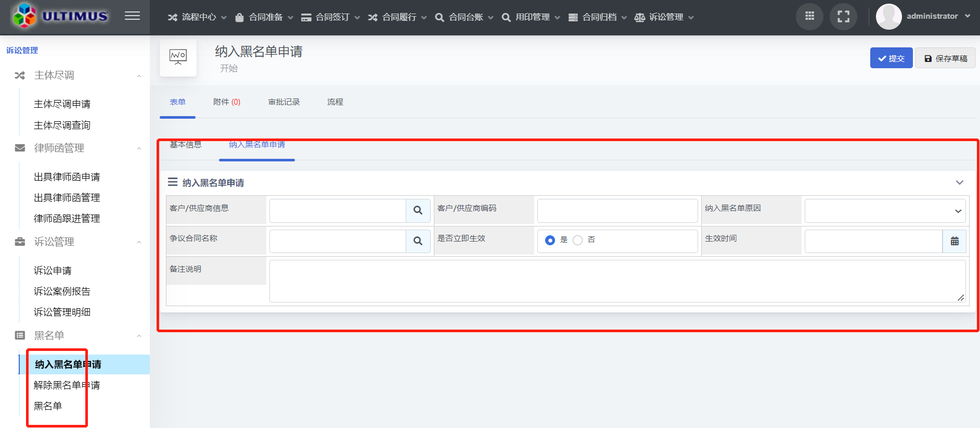Open the 生效时间 calendar icon
The width and height of the screenshot is (980, 428).
point(955,241)
